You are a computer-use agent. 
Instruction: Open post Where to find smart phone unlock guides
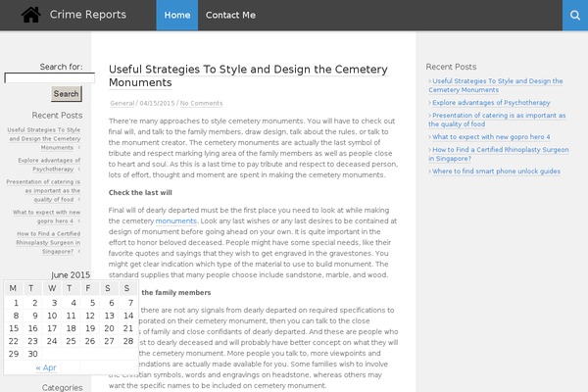click(496, 171)
